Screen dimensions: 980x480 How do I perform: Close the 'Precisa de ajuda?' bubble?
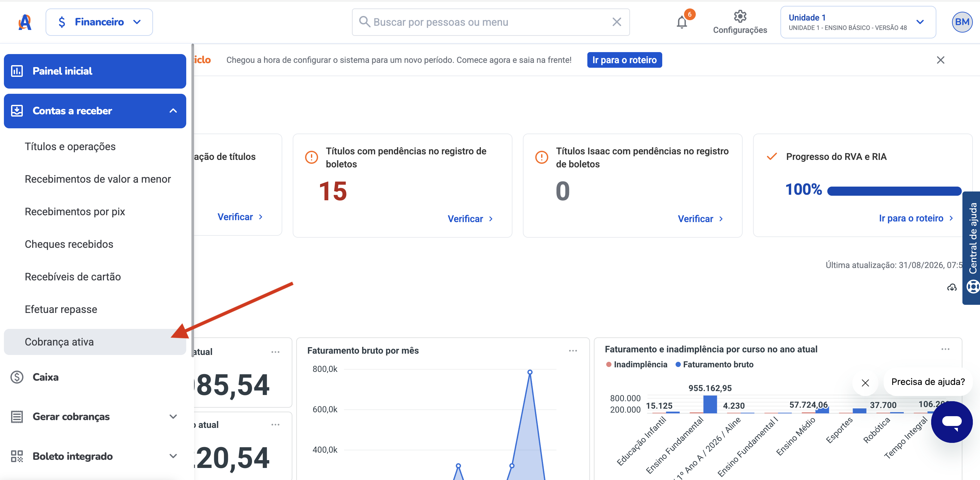[x=865, y=383]
